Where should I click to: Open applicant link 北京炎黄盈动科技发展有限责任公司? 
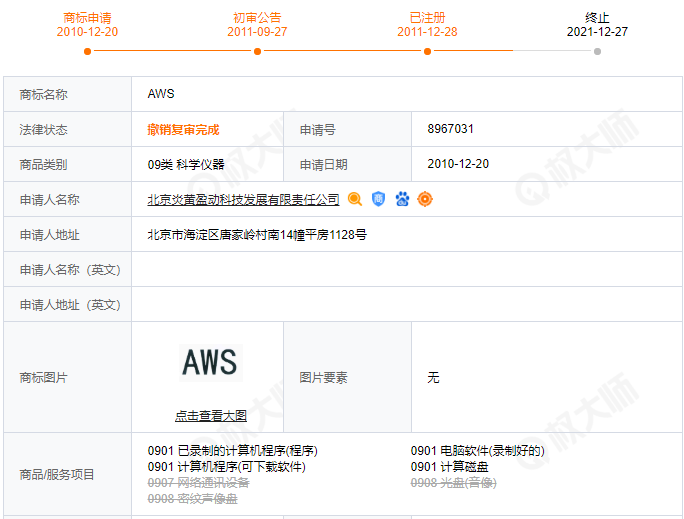[x=243, y=200]
